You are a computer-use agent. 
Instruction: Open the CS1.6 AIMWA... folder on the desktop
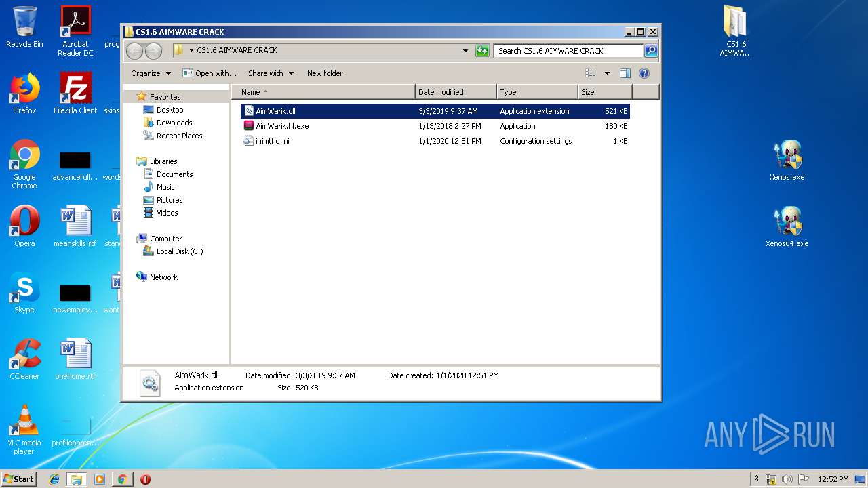(x=736, y=31)
